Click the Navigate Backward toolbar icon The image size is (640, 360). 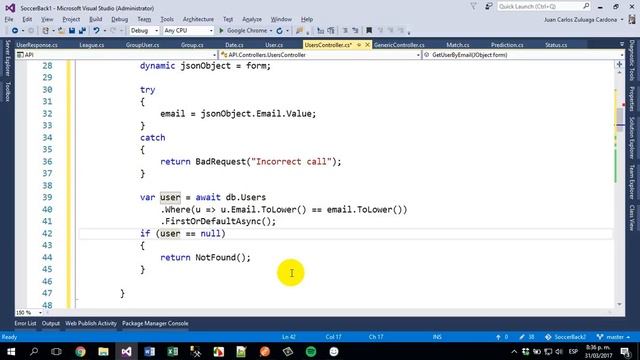point(15,31)
